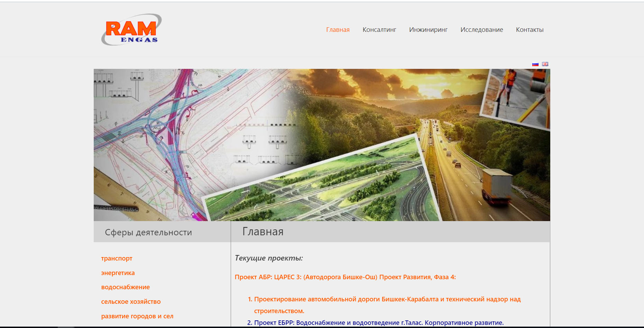Click the RAM Engas logo
Image resolution: width=644 pixels, height=328 pixels.
coord(131,30)
